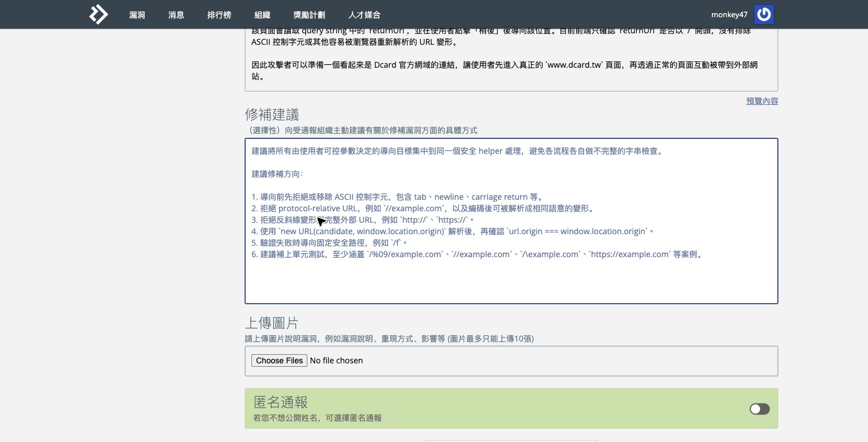Click the '若您不想公開姓名' helper text
The image size is (868, 442).
317,418
